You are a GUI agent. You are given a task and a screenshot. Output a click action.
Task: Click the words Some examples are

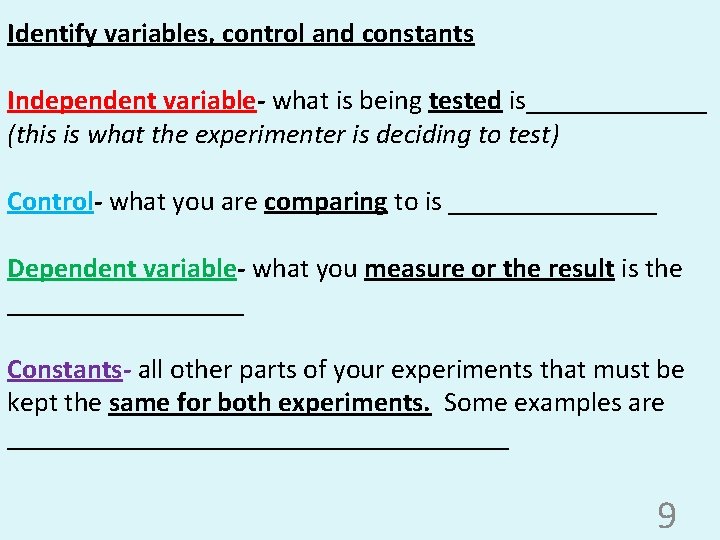pos(554,403)
